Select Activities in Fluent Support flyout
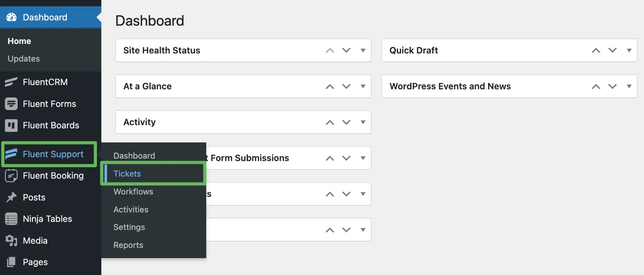The image size is (644, 275). pos(131,209)
